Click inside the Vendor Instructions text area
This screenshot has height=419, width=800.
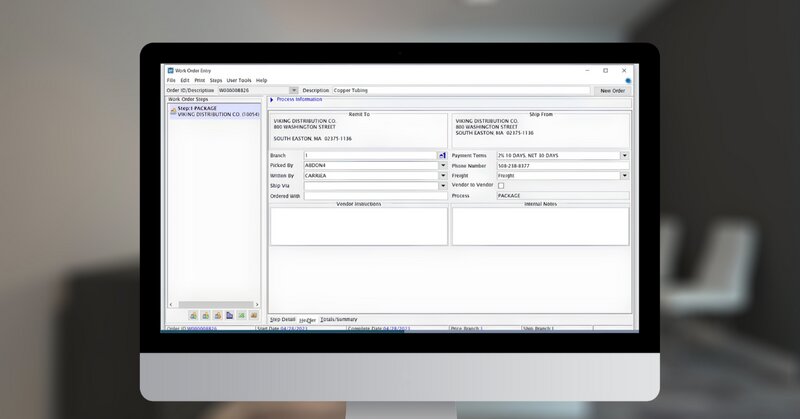[359, 226]
